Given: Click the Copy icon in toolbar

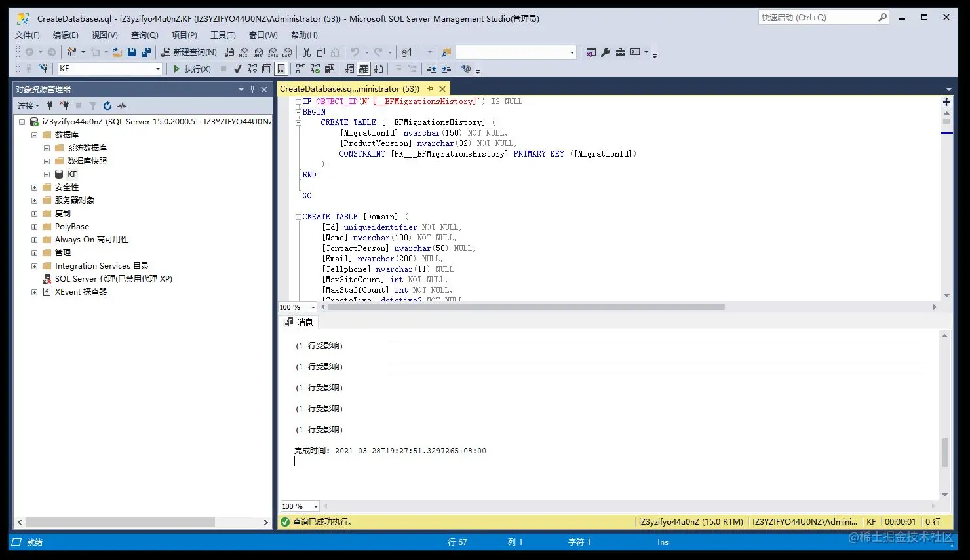Looking at the screenshot, I should point(320,52).
